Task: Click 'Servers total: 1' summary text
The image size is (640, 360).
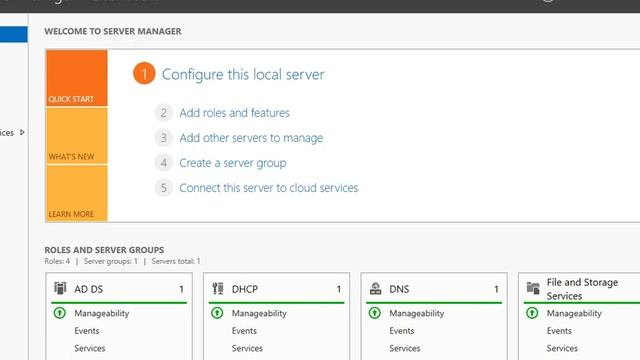Action: (176, 261)
